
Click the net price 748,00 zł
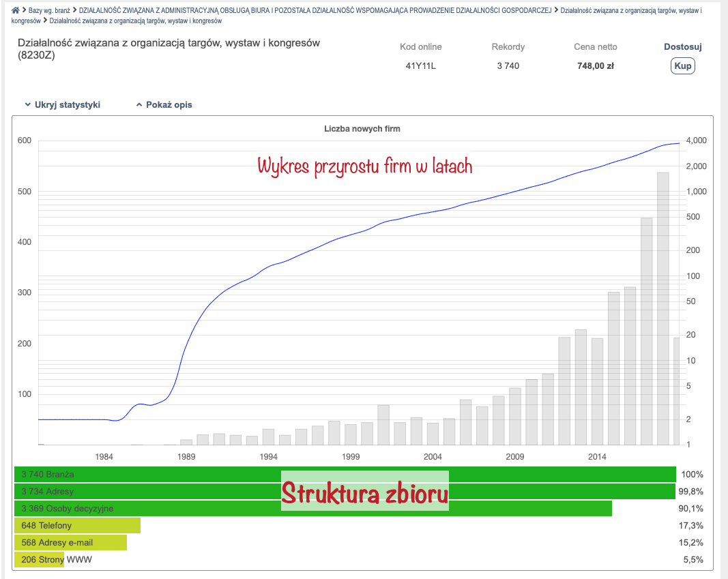pyautogui.click(x=595, y=66)
